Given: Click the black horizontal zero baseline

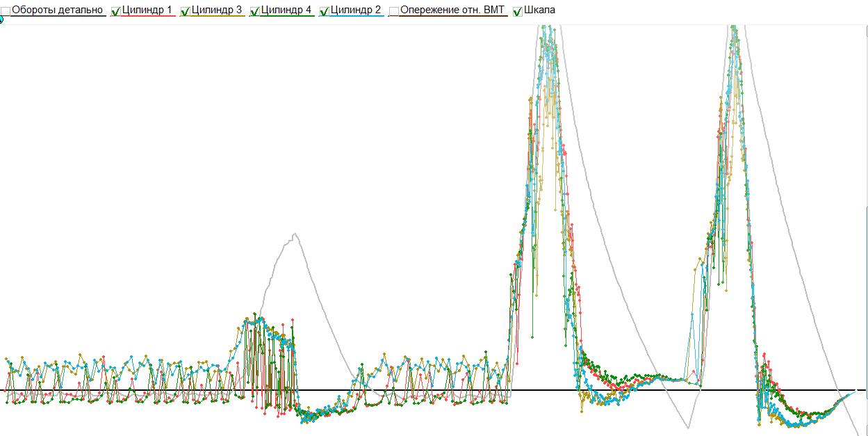Looking at the screenshot, I should 434,391.
